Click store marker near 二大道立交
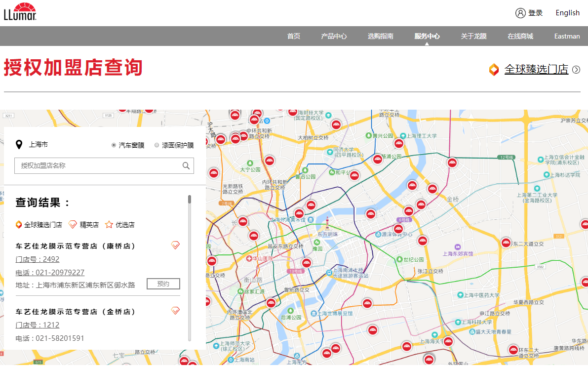 (506, 243)
